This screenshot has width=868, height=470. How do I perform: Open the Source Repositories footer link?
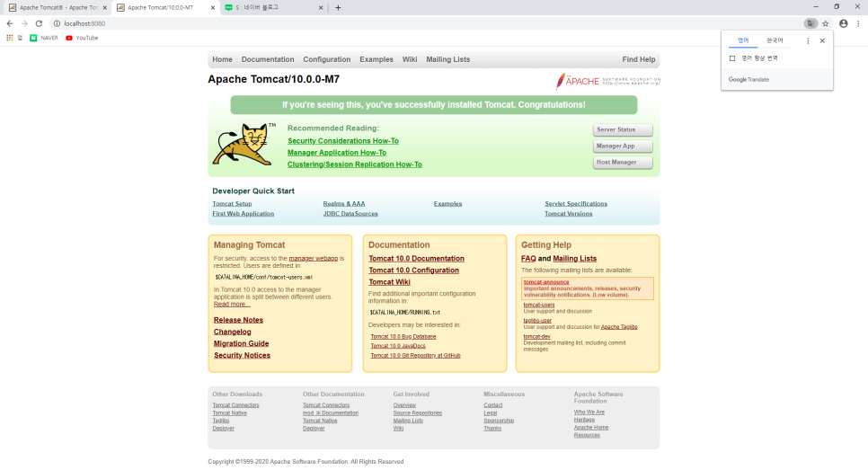click(418, 413)
